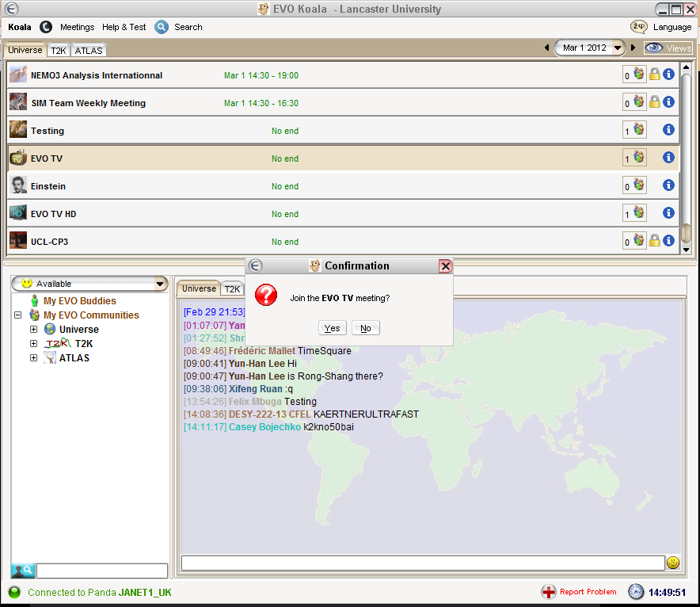The width and height of the screenshot is (700, 607).
Task: Click No in the Confirmation dialog
Action: [366, 328]
